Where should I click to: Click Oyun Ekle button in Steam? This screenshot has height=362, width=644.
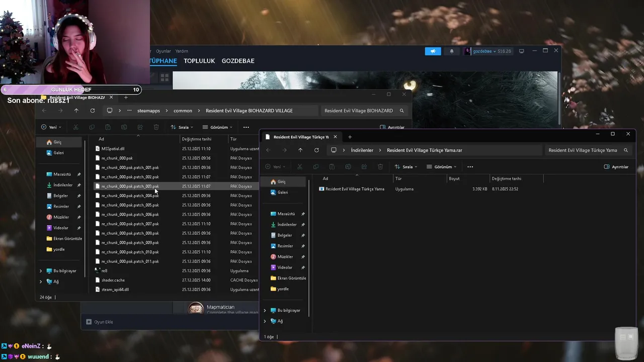100,322
